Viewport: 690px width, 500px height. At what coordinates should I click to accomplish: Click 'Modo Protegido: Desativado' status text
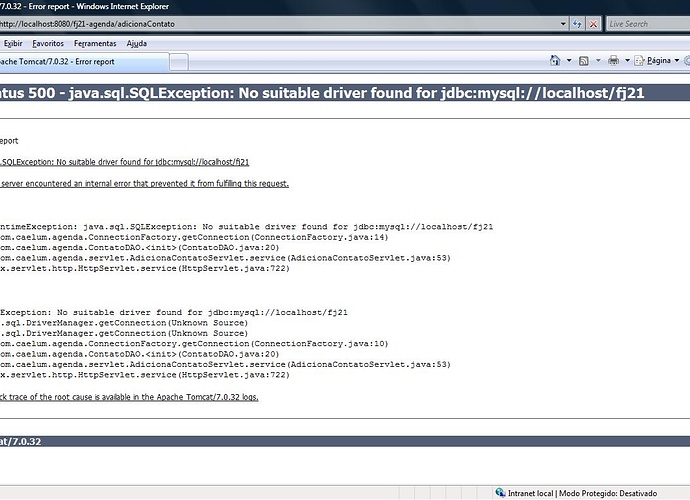(608, 493)
